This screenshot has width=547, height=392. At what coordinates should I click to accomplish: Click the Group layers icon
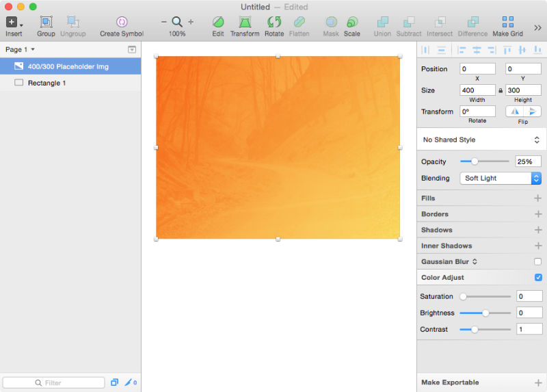(46, 22)
